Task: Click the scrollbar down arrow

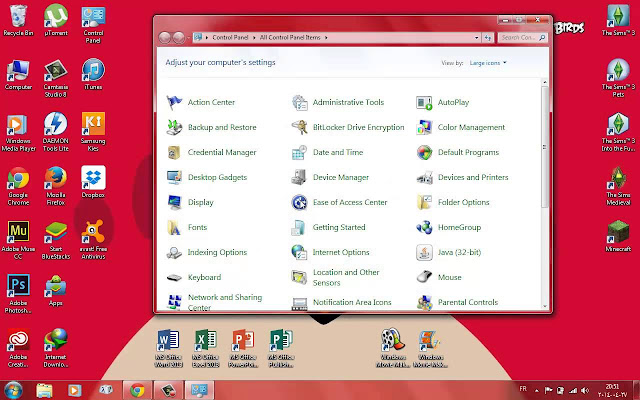Action: pos(544,306)
